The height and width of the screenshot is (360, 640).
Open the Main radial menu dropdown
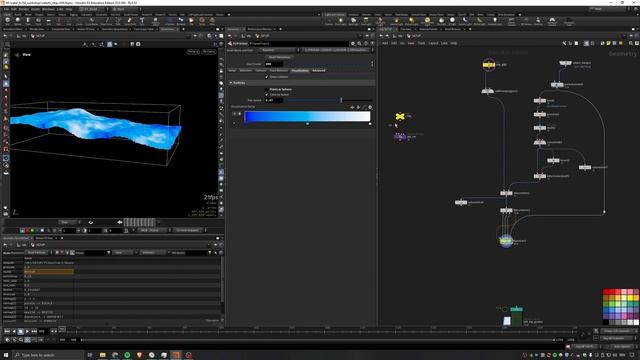pyautogui.click(x=126, y=9)
